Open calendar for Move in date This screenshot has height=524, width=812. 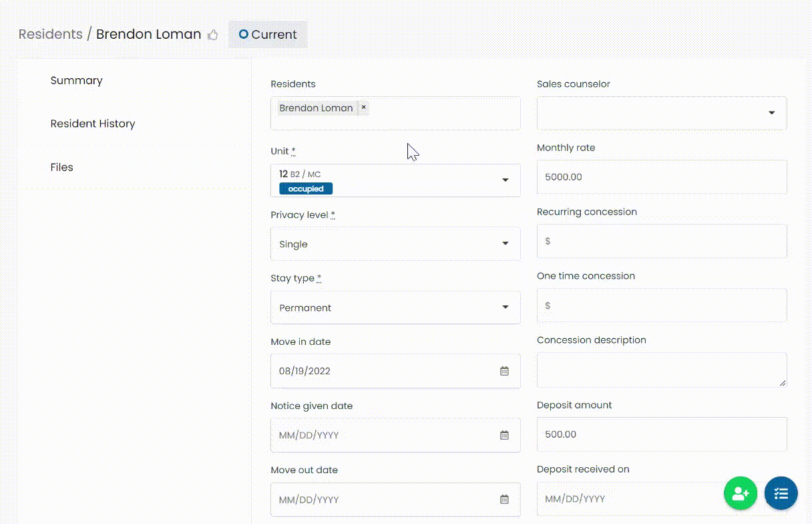pos(505,371)
